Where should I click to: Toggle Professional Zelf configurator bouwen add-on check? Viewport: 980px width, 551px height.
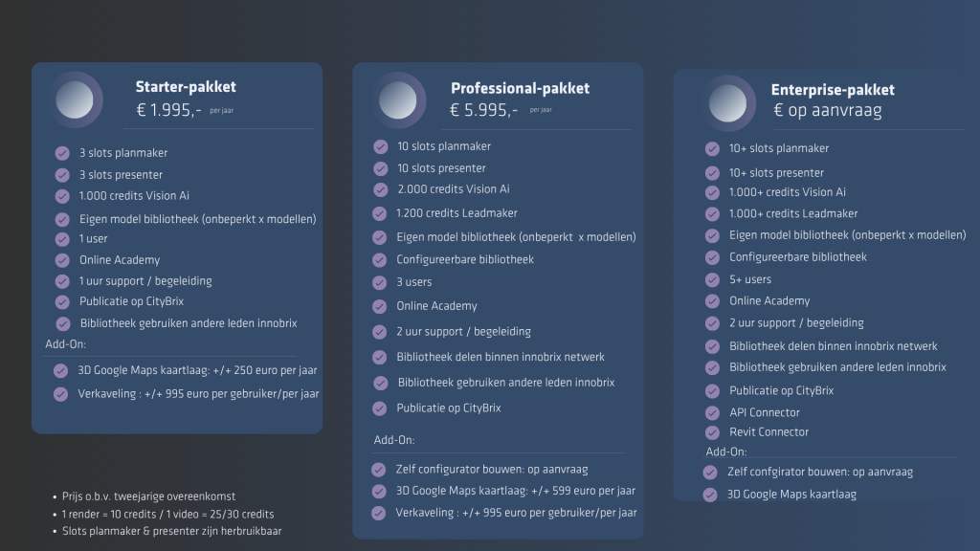point(379,469)
